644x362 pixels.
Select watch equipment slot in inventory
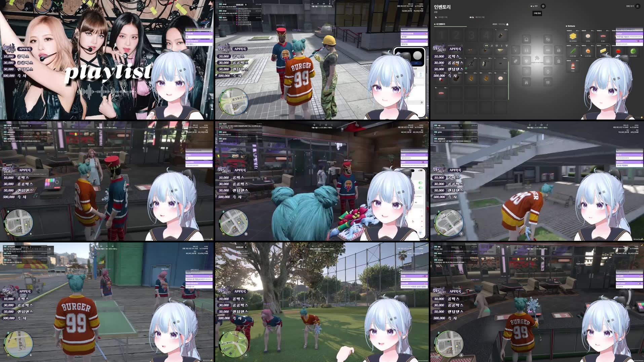[548, 71]
